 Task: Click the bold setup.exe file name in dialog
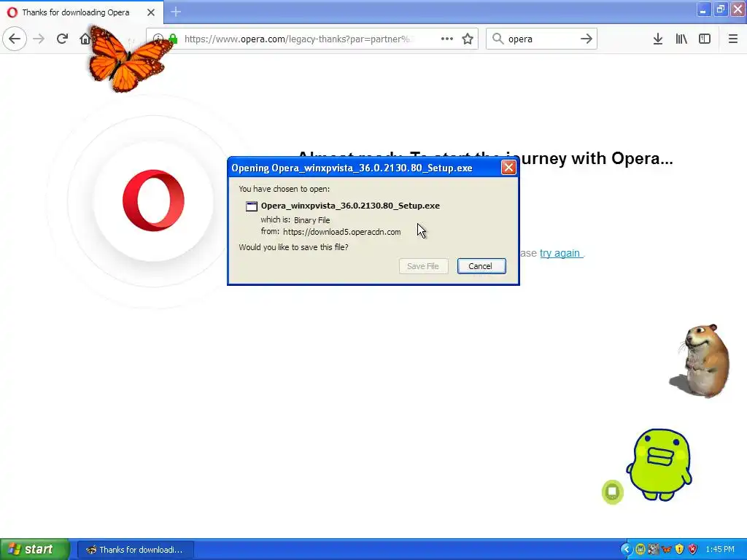click(350, 206)
